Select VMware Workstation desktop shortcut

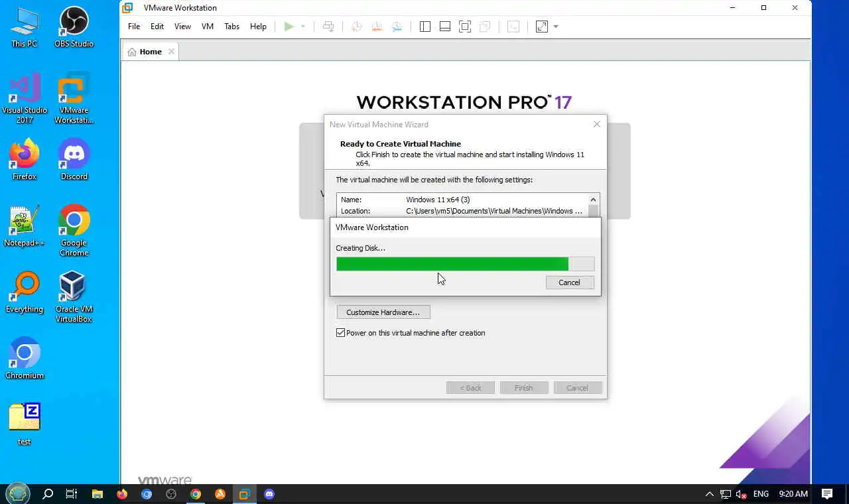coord(74,99)
